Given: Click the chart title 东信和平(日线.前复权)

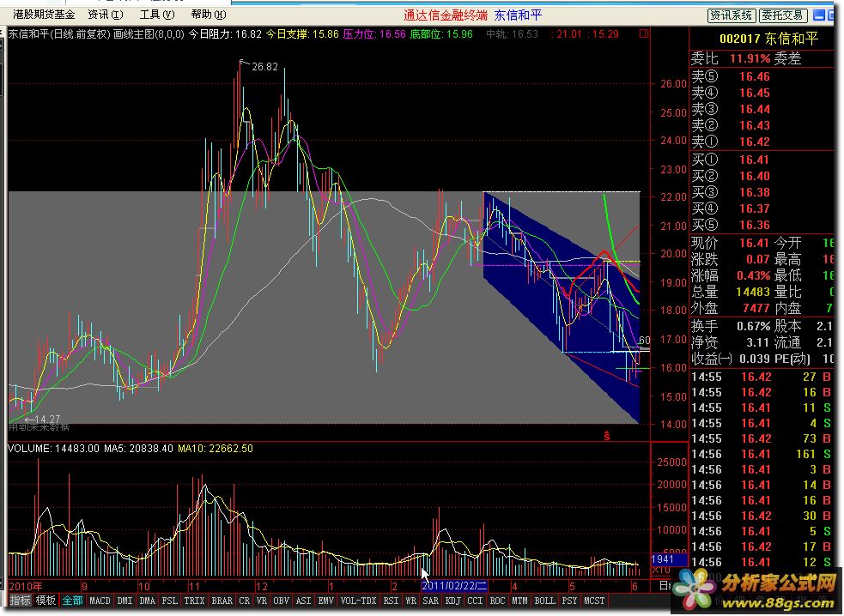Looking at the screenshot, I should click(59, 34).
